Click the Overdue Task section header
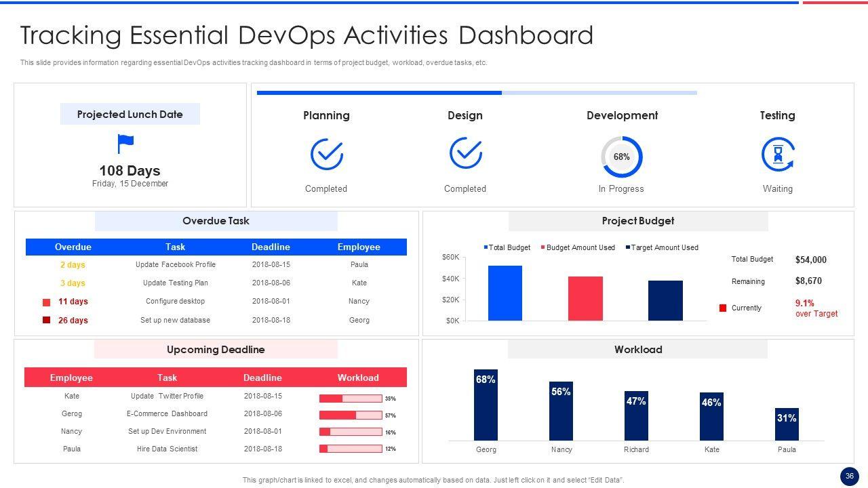The height and width of the screenshot is (488, 868). (x=216, y=221)
